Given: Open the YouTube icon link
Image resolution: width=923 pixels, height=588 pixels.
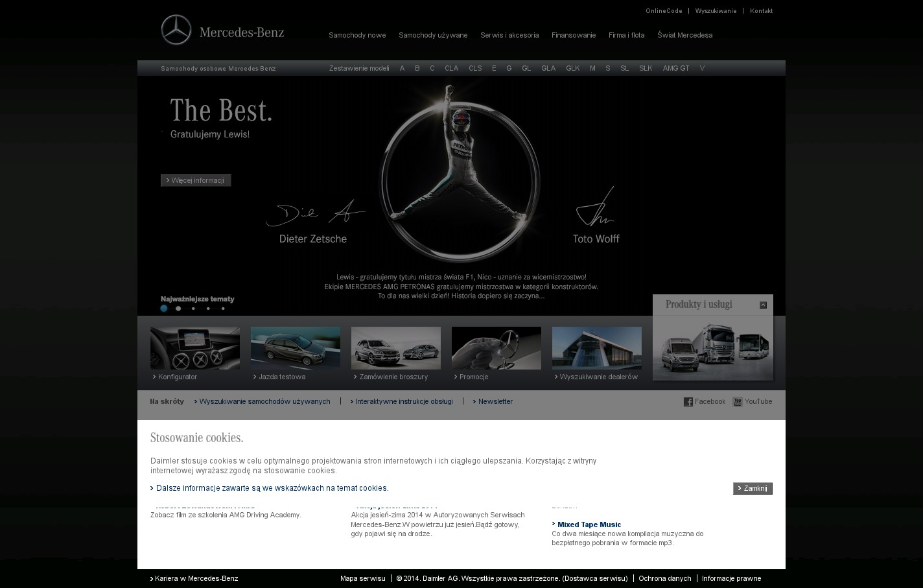Looking at the screenshot, I should (x=738, y=402).
